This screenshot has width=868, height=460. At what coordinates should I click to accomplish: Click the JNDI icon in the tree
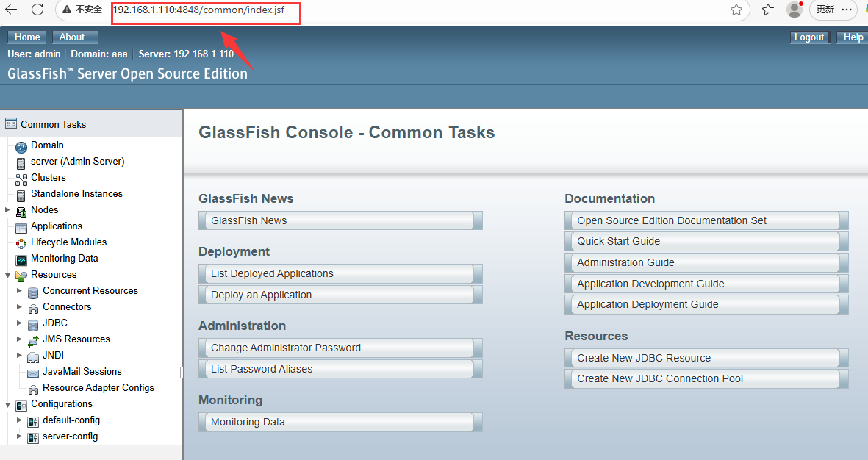pos(33,357)
